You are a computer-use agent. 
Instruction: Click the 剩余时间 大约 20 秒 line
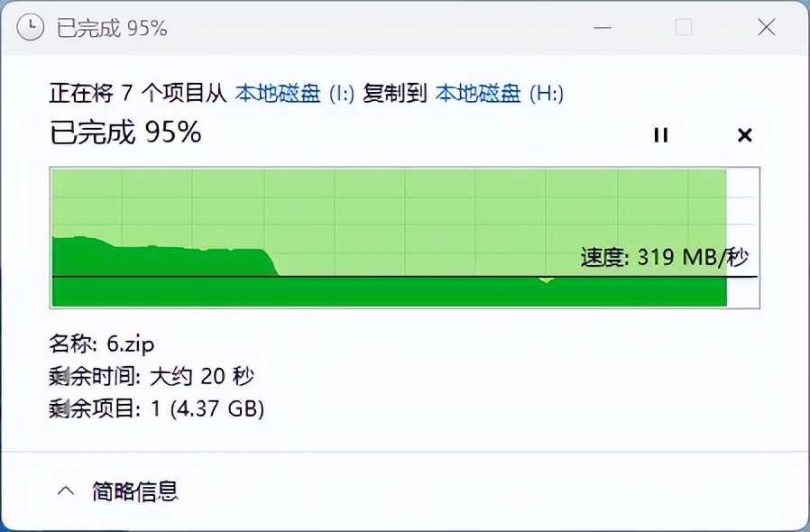point(152,377)
